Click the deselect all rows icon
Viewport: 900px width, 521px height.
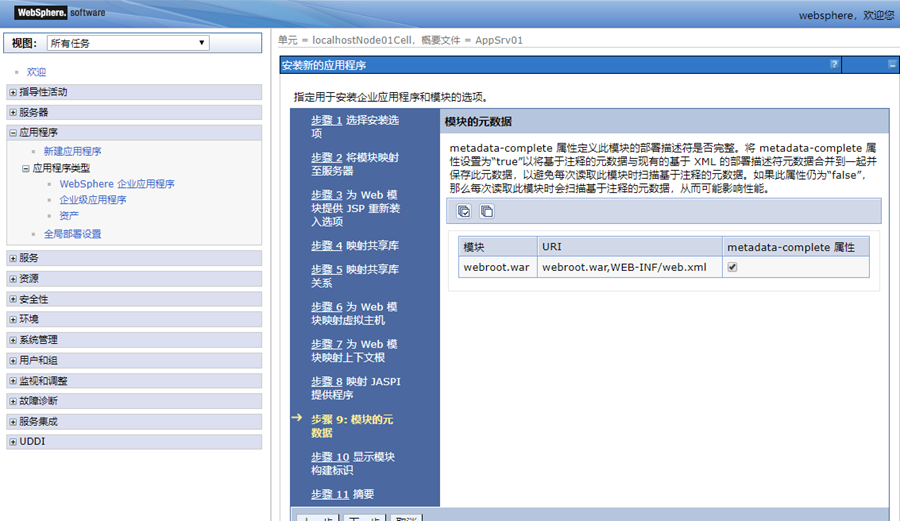486,211
